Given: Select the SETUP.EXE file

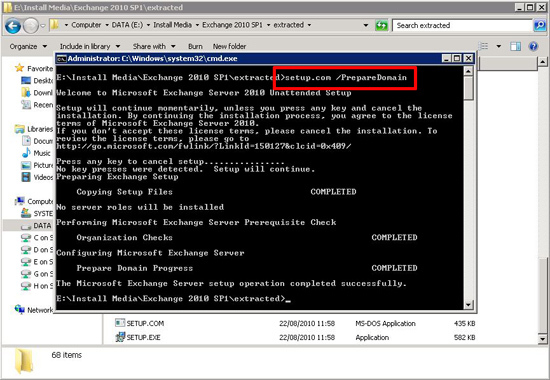Looking at the screenshot, I should pos(143,337).
